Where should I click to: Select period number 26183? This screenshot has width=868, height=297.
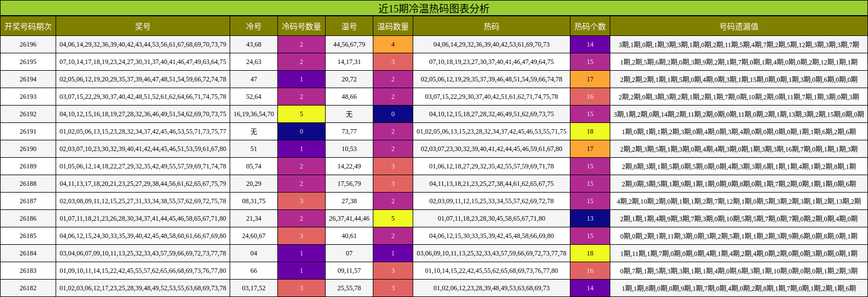28,271
